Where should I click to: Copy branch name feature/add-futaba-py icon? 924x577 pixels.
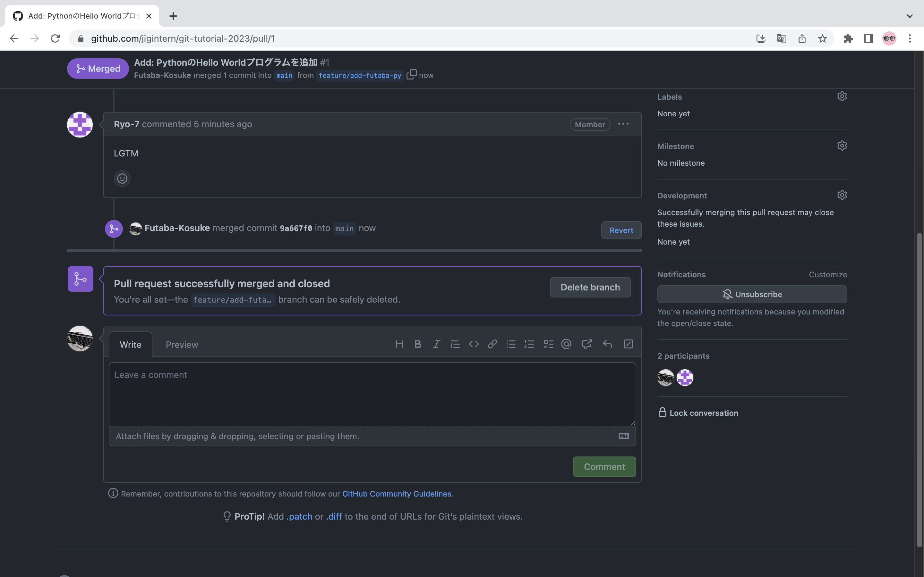coord(411,74)
